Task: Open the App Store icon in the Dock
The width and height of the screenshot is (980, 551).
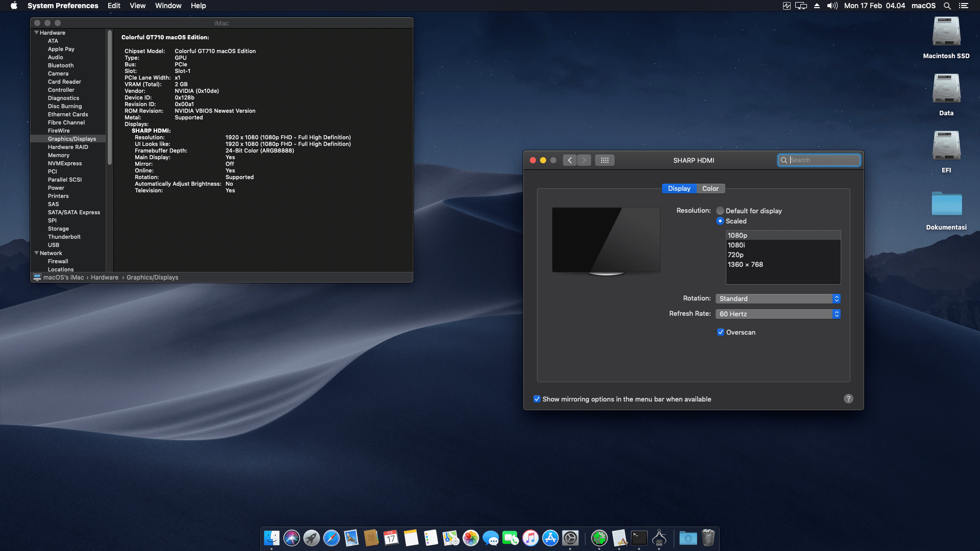Action: point(550,538)
